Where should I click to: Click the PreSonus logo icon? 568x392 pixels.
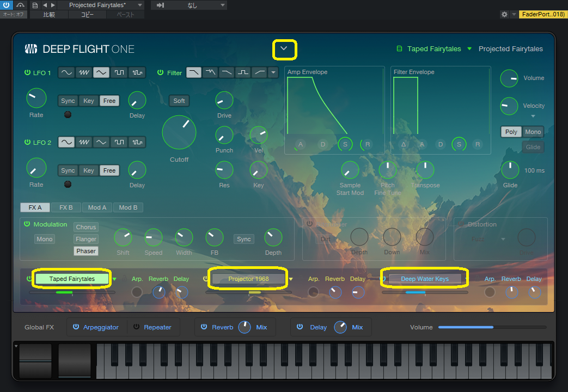coord(31,49)
